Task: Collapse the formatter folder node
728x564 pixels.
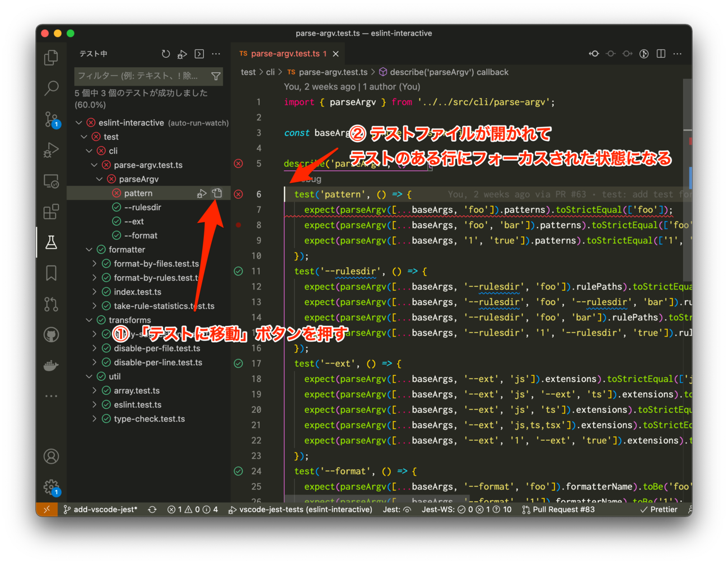Action: tap(89, 250)
